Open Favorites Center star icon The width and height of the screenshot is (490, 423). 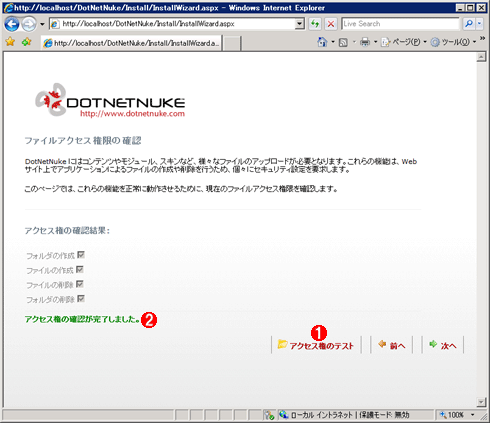pyautogui.click(x=10, y=42)
